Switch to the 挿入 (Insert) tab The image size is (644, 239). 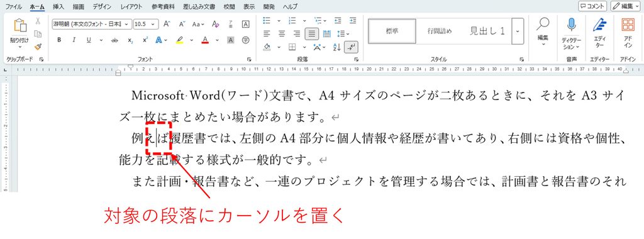click(x=58, y=7)
